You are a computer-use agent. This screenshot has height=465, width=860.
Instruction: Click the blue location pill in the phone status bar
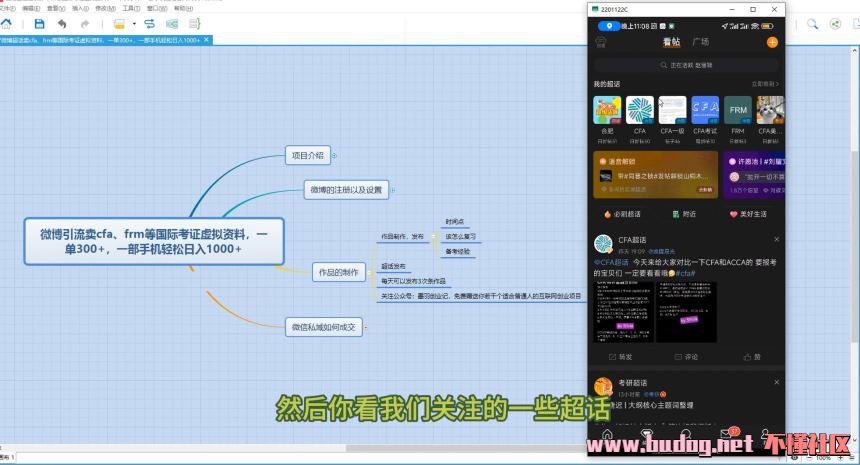point(609,26)
